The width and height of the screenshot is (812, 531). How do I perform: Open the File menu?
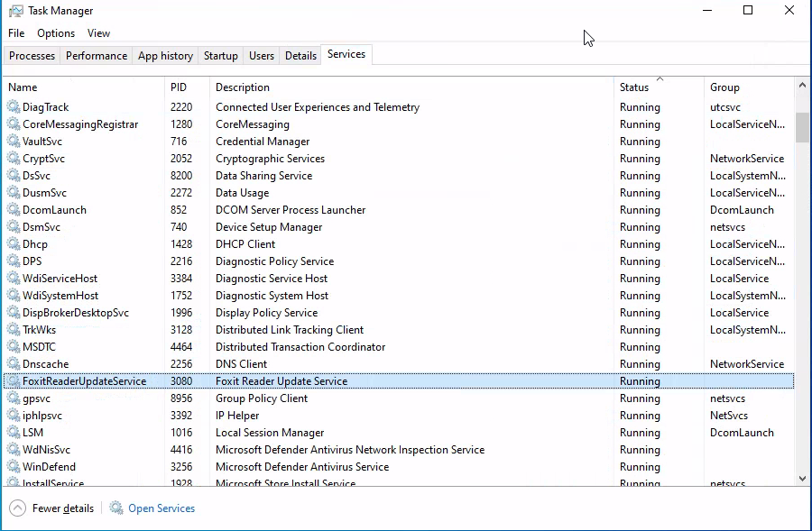coord(16,33)
